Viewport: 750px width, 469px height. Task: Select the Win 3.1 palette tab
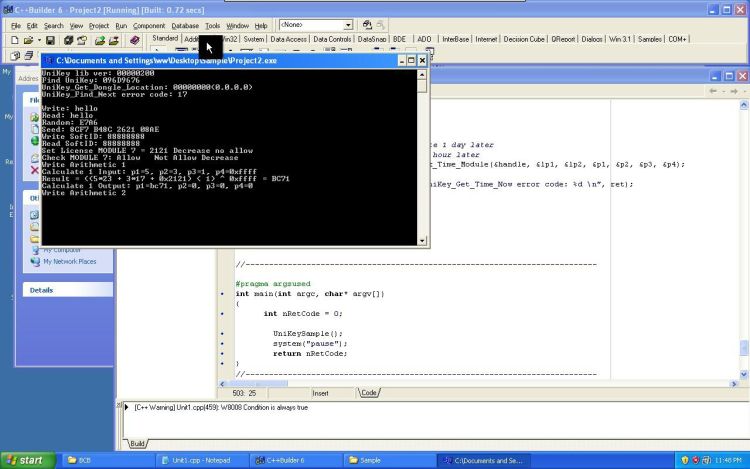point(620,39)
